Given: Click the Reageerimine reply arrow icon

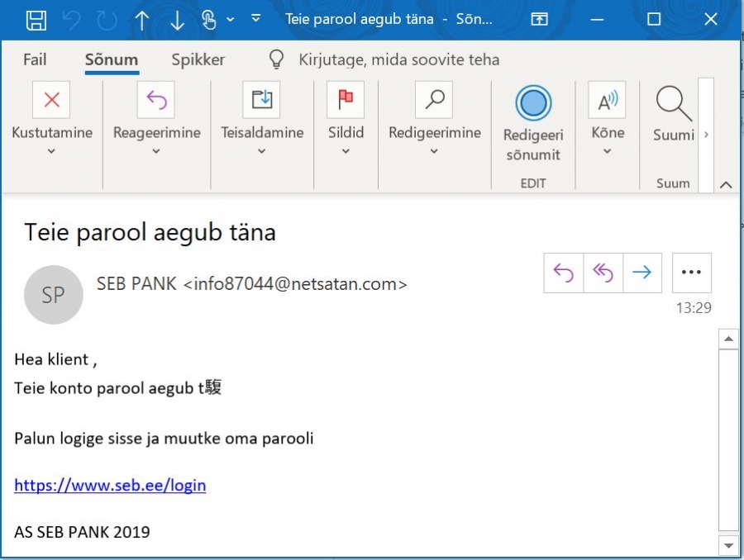Looking at the screenshot, I should click(156, 100).
